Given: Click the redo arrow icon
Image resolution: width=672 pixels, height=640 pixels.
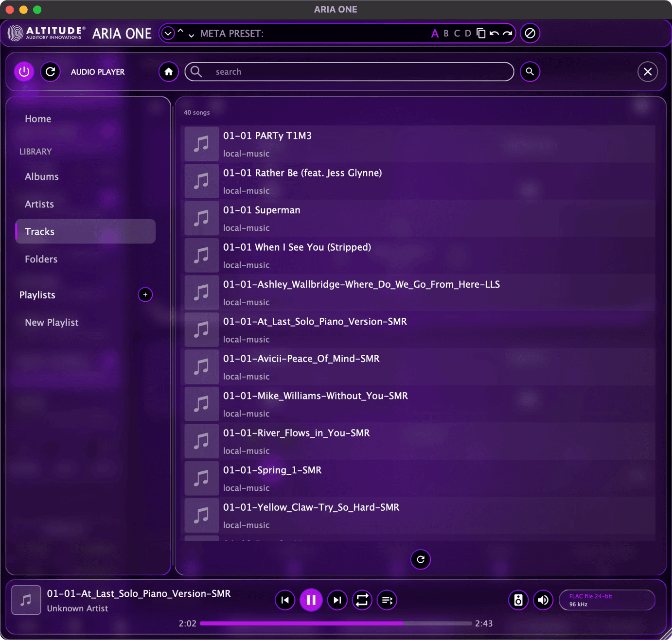Looking at the screenshot, I should (508, 34).
